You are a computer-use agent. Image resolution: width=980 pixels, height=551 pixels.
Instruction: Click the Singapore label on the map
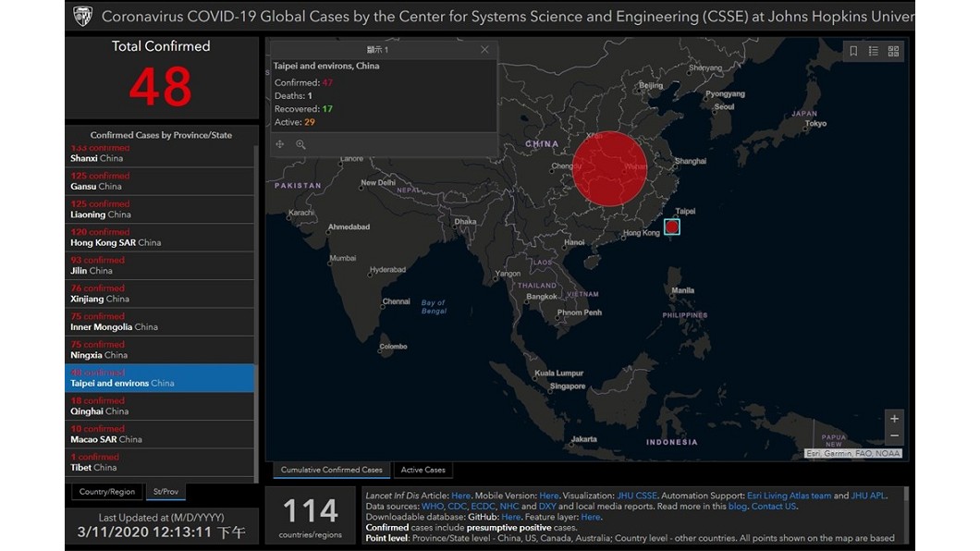tap(568, 386)
